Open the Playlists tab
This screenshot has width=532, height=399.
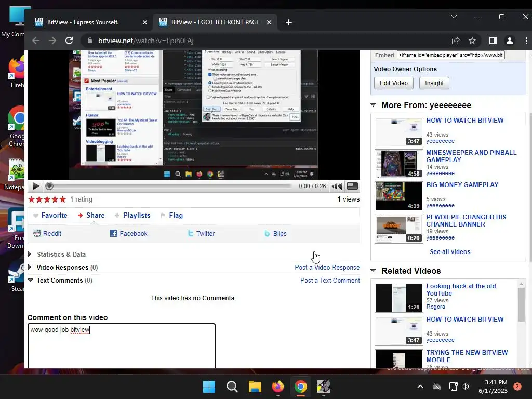pos(132,216)
